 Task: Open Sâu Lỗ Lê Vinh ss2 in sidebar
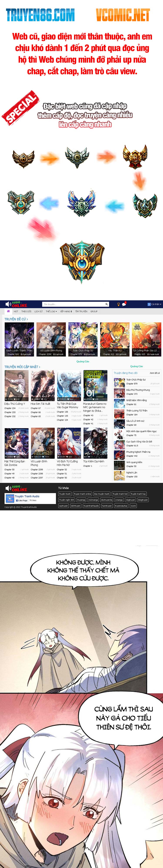click(x=135, y=421)
